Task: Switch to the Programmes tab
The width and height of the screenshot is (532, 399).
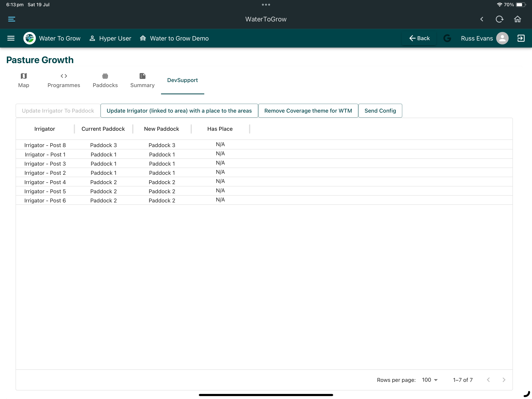Action: [64, 81]
